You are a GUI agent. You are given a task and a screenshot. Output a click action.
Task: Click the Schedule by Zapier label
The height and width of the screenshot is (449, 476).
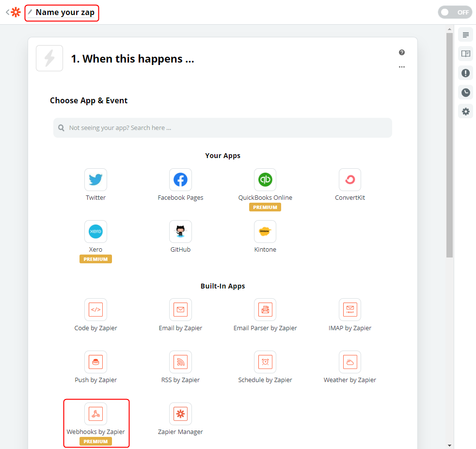265,380
